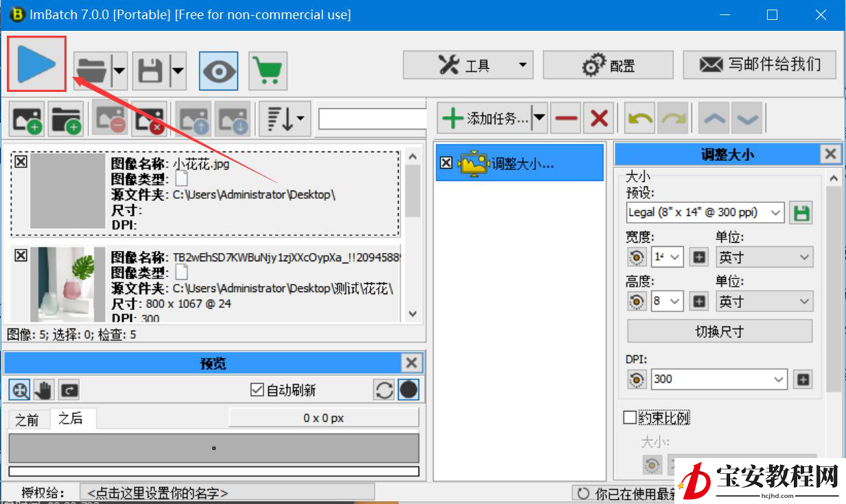Click the image list scrollbar down arrow
This screenshot has width=846, height=504.
point(412,313)
